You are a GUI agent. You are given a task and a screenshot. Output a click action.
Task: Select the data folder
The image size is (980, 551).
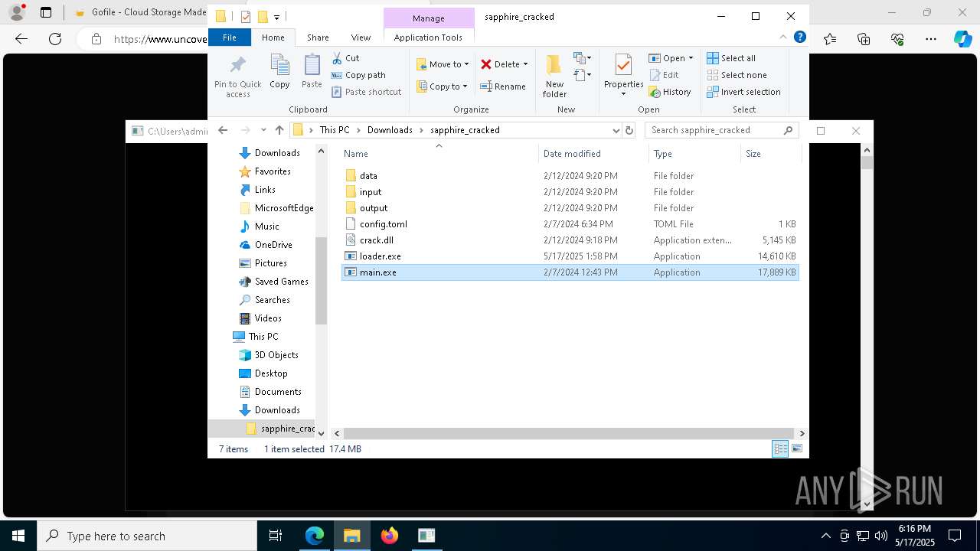click(x=570, y=176)
